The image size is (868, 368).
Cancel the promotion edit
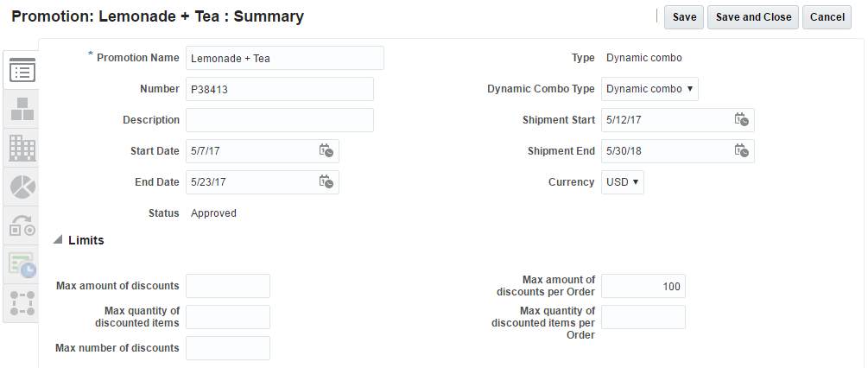[827, 17]
